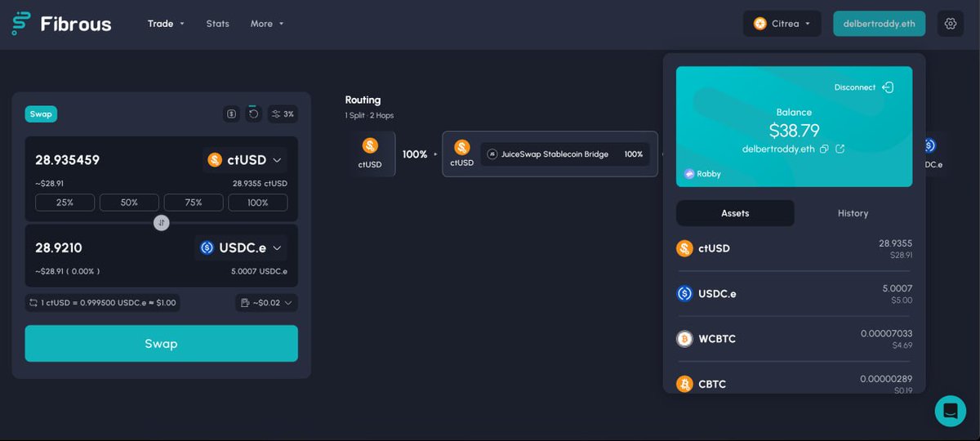Click the Fibrous logo
This screenshot has height=441, width=980.
pyautogui.click(x=61, y=24)
